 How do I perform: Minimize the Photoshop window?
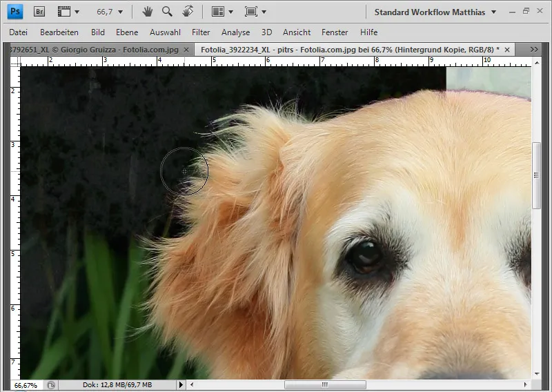[x=512, y=12]
